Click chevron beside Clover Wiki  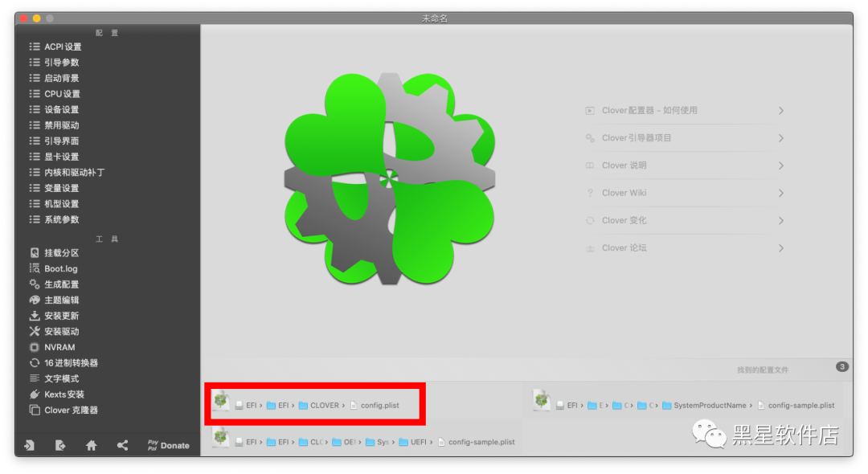(x=780, y=193)
